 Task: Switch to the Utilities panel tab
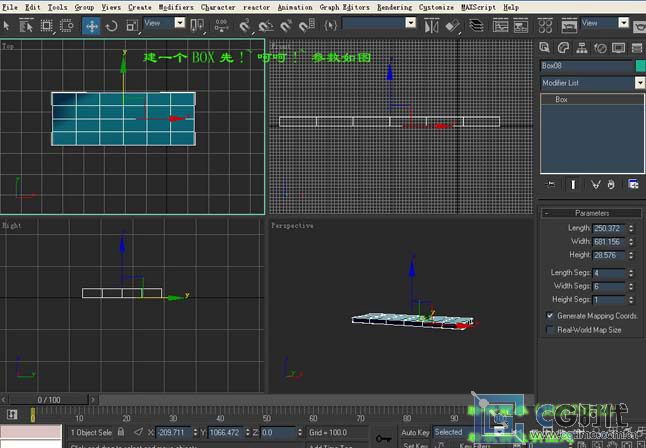[x=637, y=48]
